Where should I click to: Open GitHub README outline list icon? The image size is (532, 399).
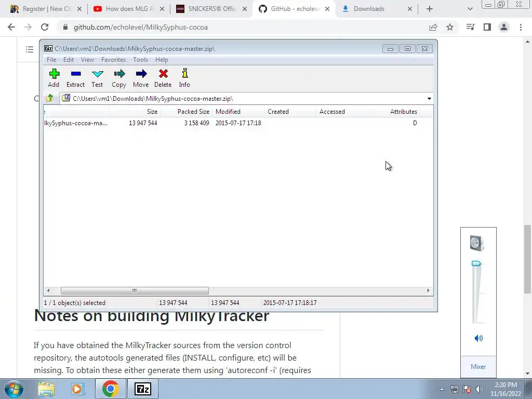30,49
